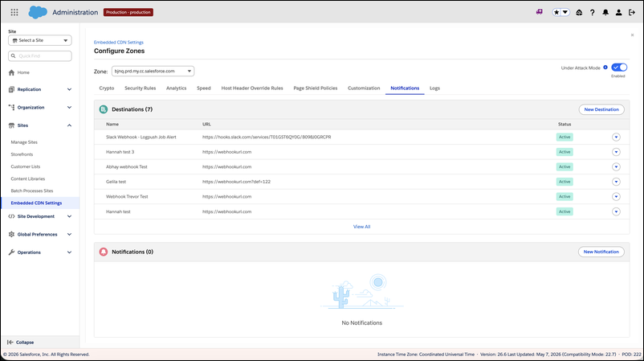Focus the Quick Find search field
Screen dimensions: 644x361
click(x=40, y=56)
